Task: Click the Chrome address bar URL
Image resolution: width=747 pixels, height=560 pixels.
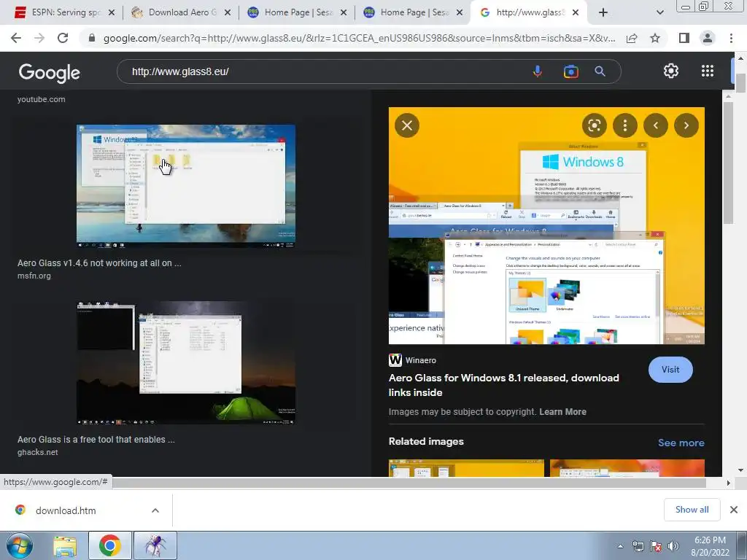Action: tap(359, 38)
